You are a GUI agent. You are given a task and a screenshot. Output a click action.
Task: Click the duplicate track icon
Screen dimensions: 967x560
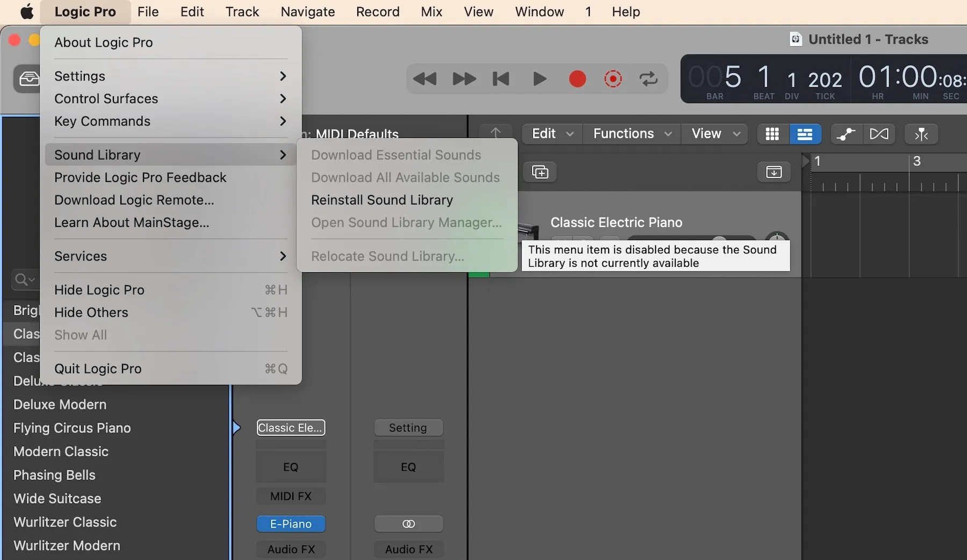(x=540, y=172)
